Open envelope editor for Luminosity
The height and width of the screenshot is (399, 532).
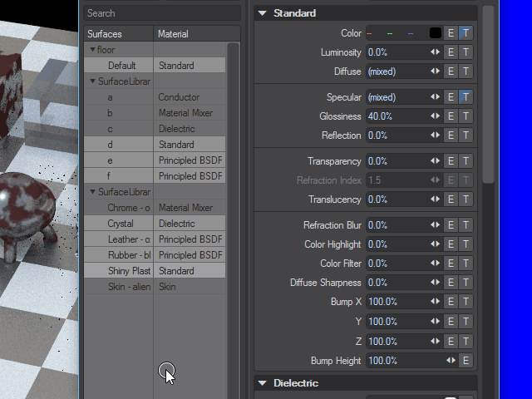click(x=451, y=52)
